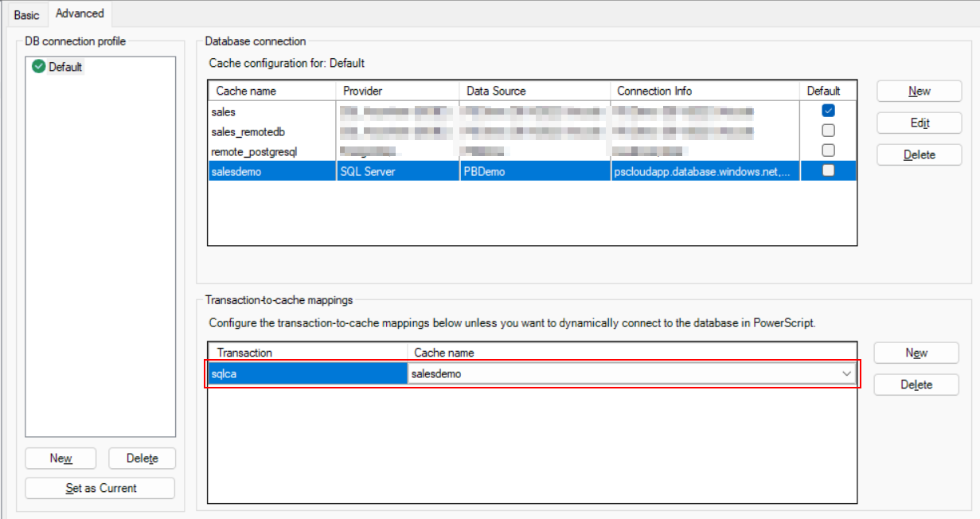
Task: Tick the Default checkbox for salesdemo row
Action: click(x=828, y=170)
